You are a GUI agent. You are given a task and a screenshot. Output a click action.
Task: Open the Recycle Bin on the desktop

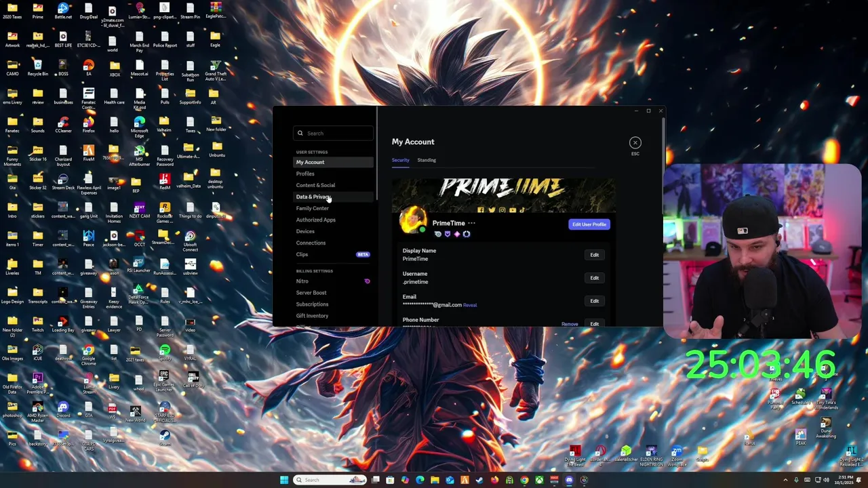pyautogui.click(x=37, y=68)
